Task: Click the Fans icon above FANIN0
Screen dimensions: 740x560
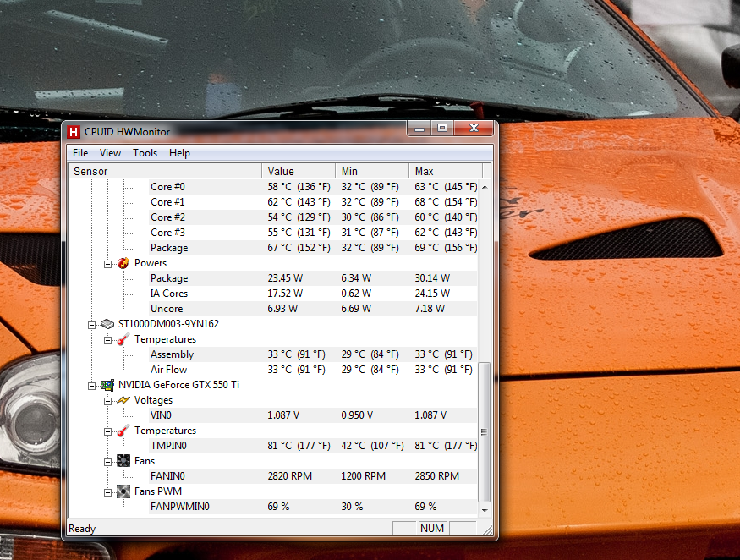Action: tap(123, 461)
